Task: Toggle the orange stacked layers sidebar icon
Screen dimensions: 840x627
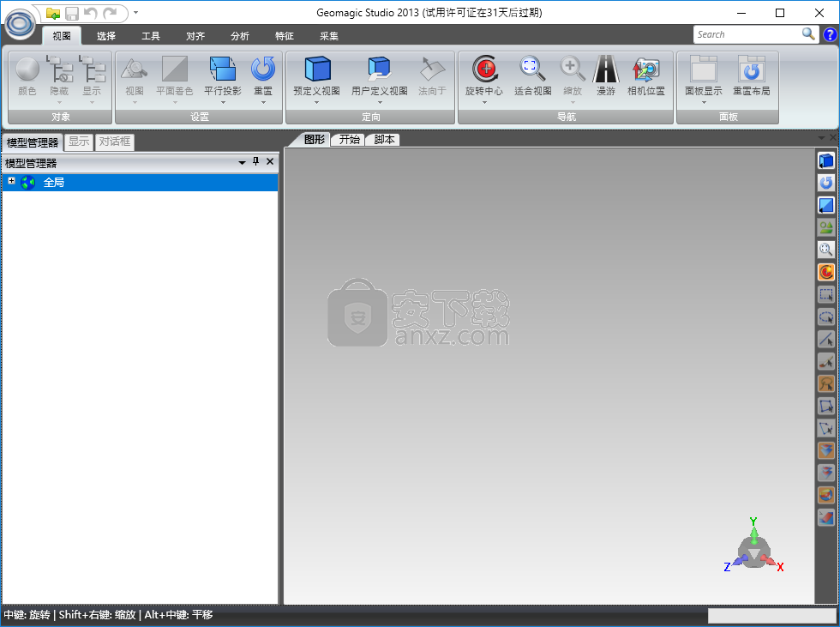Action: pos(826,450)
